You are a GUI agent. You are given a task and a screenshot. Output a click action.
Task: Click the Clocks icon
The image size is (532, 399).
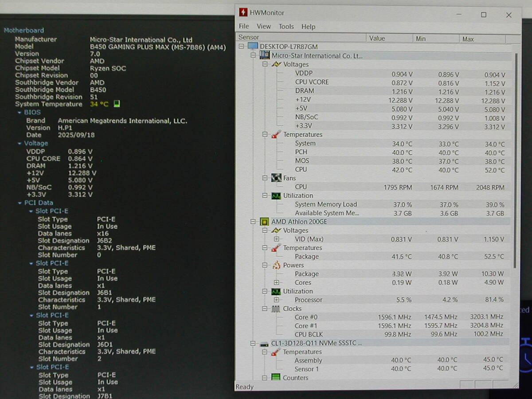pos(276,309)
